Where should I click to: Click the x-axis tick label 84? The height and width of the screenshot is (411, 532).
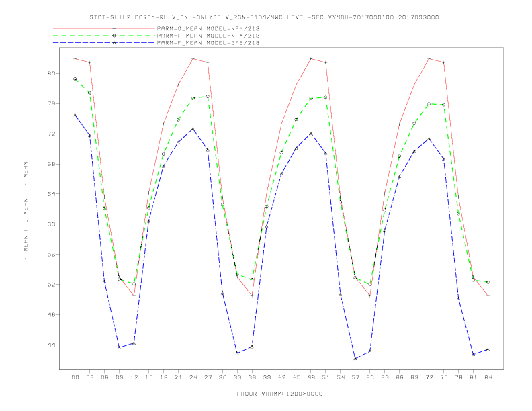(488, 377)
